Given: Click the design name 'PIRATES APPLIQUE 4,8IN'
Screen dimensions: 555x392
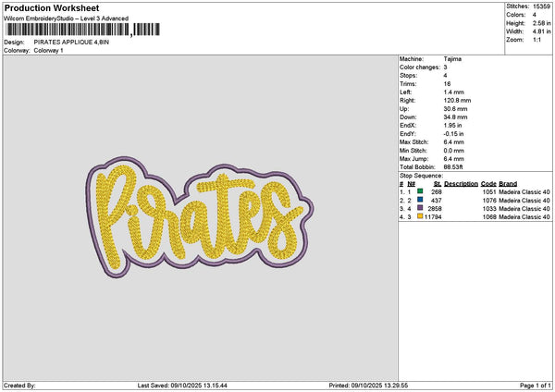Looking at the screenshot, I should [x=71, y=43].
